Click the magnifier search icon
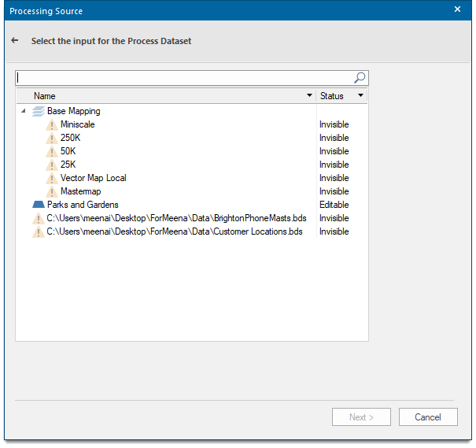This screenshot has height=448, width=476. (x=360, y=78)
